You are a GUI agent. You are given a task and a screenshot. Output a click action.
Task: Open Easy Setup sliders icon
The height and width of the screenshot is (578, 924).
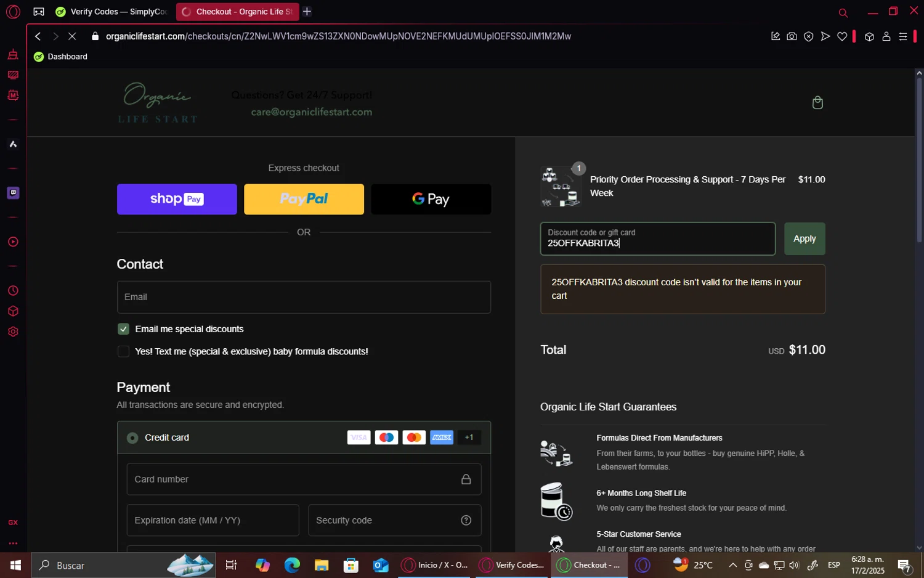(x=903, y=36)
